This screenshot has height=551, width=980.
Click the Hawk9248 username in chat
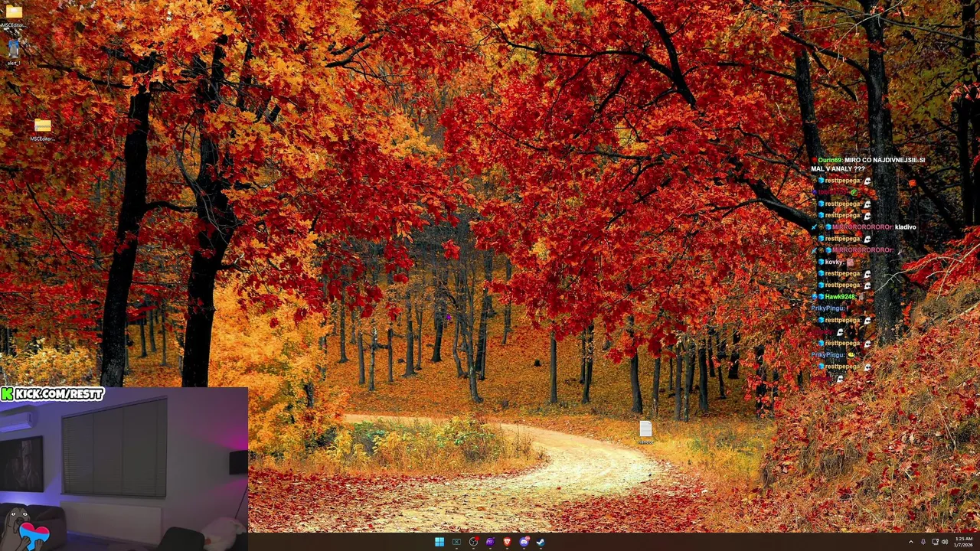click(840, 297)
